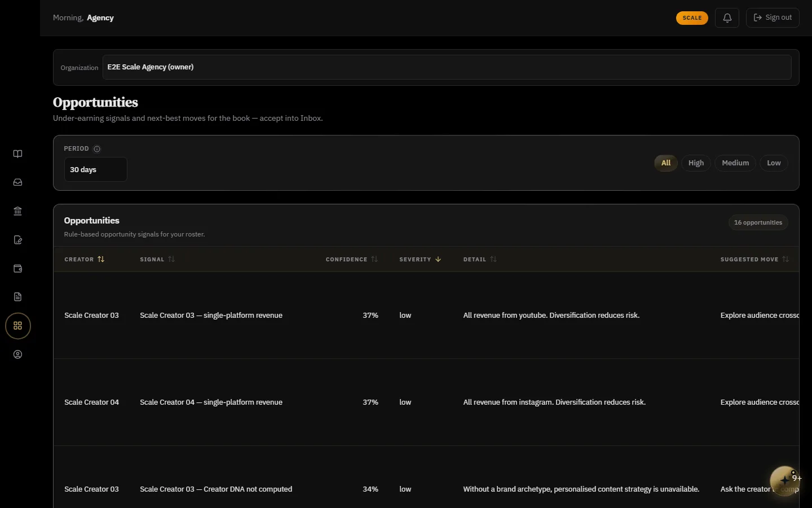
Task: Click the Period info icon
Action: tap(97, 149)
